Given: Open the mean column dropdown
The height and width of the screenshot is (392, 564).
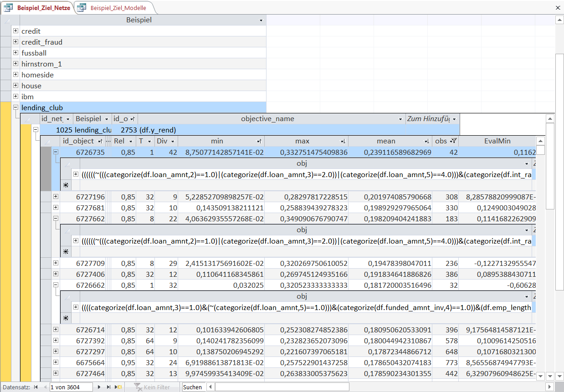Looking at the screenshot, I should (427, 141).
